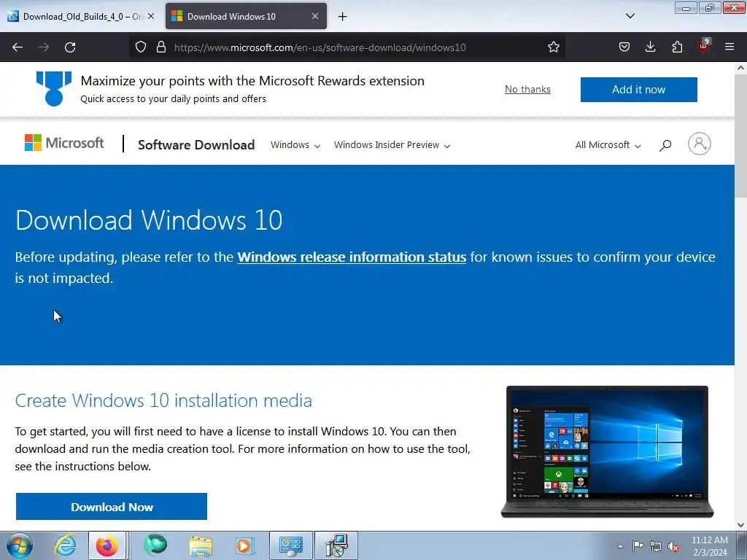Viewport: 747px width, 560px height.
Task: Click the browser forward arrow
Action: tap(44, 47)
